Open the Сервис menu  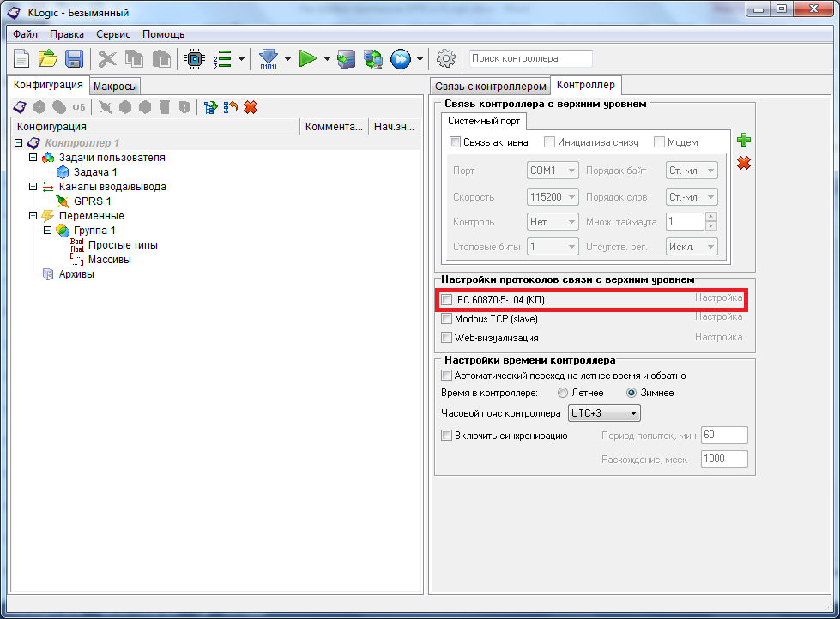coord(113,34)
